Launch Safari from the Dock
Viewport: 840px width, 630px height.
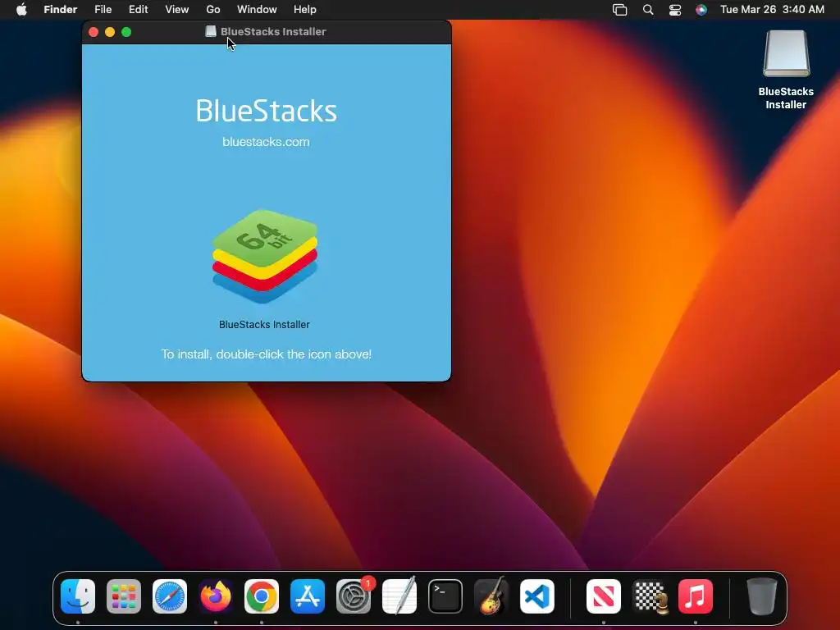pos(170,596)
